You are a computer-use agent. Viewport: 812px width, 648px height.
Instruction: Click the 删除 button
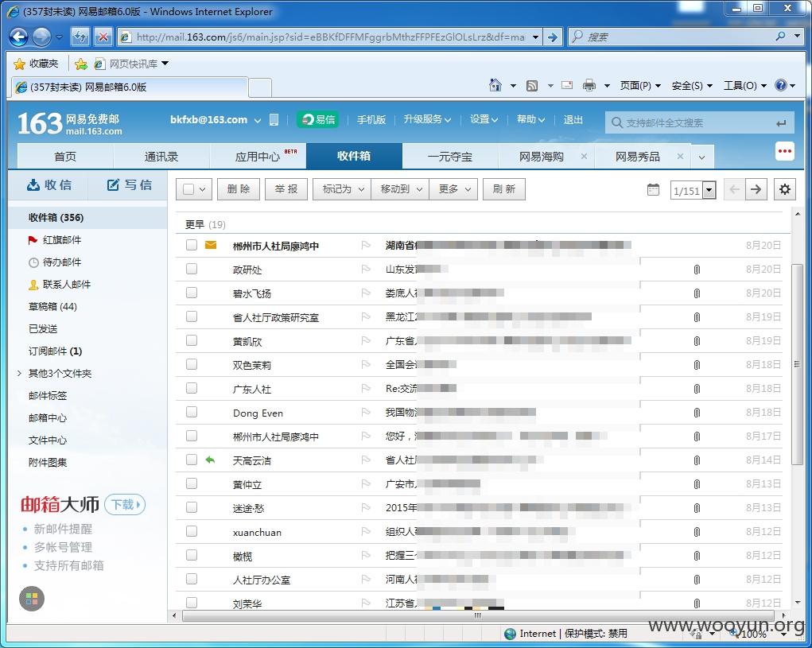[239, 189]
